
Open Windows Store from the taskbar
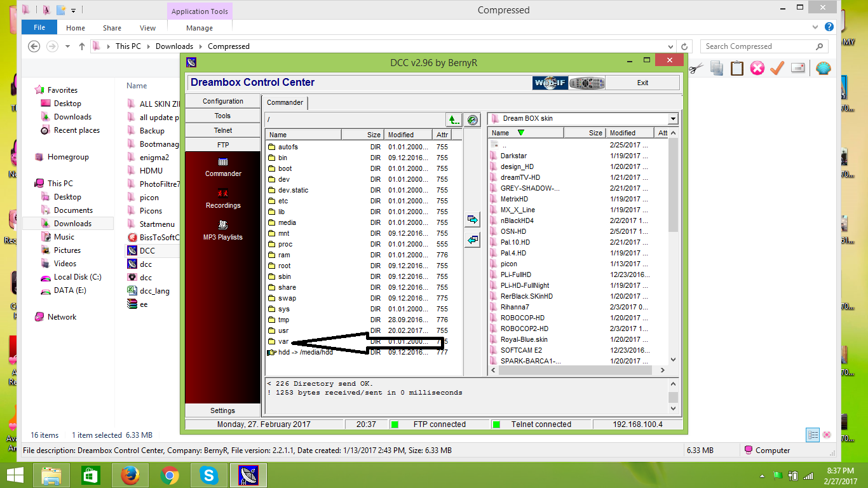[90, 475]
